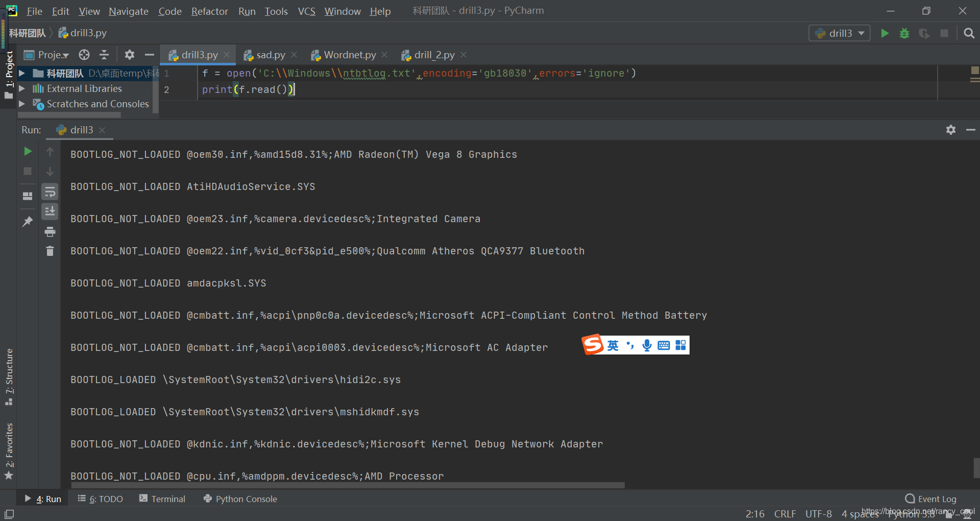Screen dimensions: 980x521
Task: Click the tool window quick-access icon
Action: click(x=9, y=514)
